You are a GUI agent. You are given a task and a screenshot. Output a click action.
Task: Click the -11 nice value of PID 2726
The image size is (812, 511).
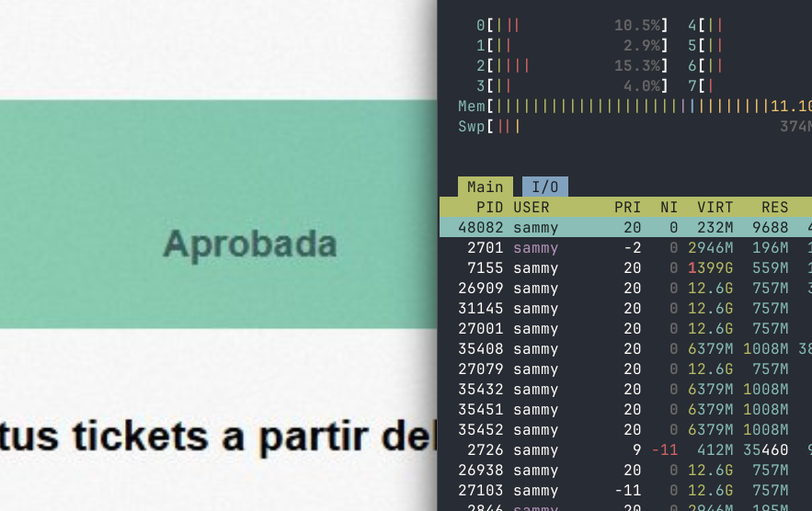coord(665,449)
